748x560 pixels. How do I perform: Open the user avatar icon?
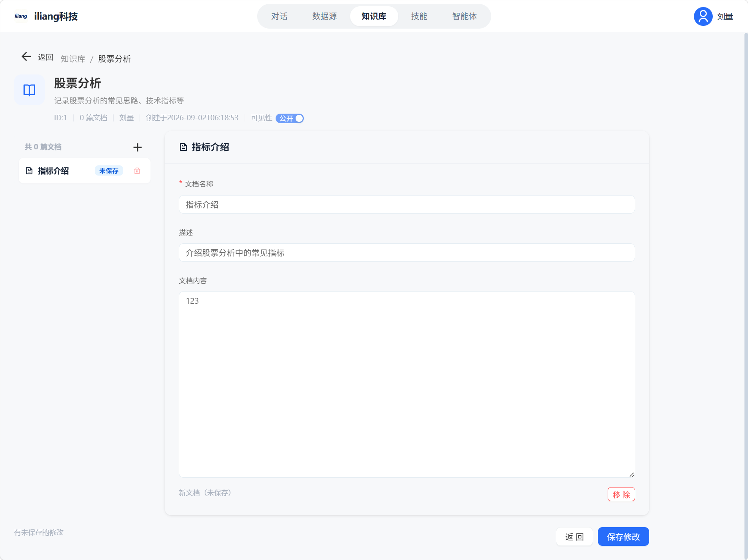pyautogui.click(x=703, y=16)
